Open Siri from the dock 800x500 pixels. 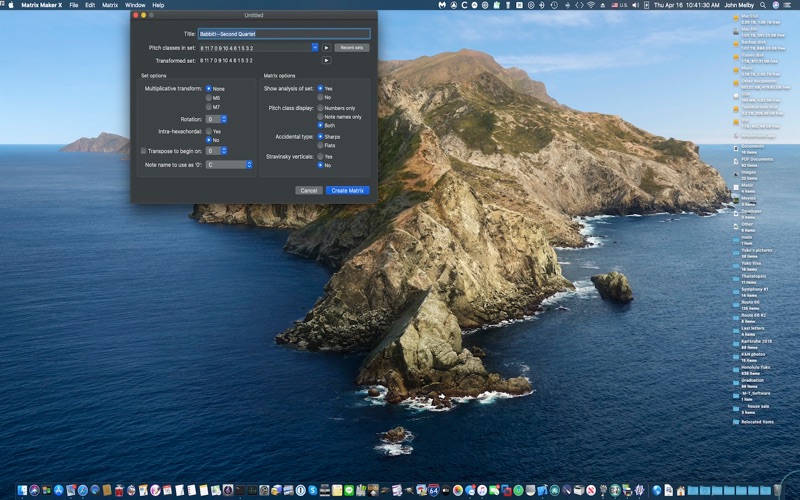pyautogui.click(x=34, y=490)
